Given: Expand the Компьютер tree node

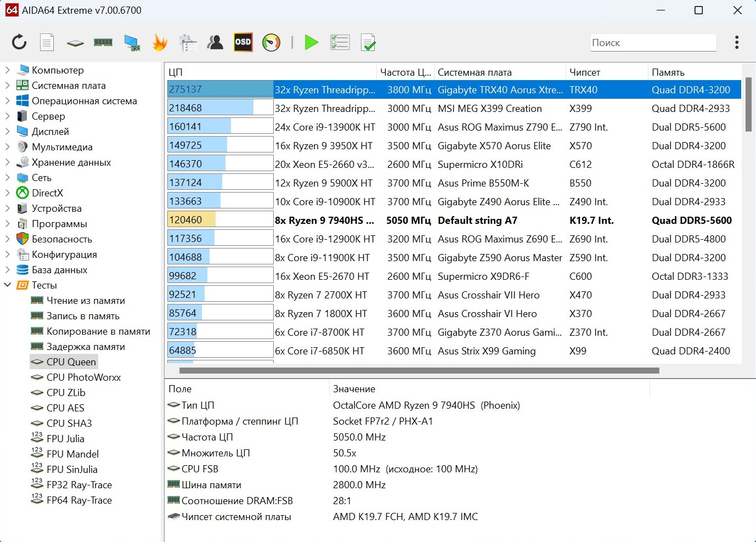Looking at the screenshot, I should [x=8, y=70].
